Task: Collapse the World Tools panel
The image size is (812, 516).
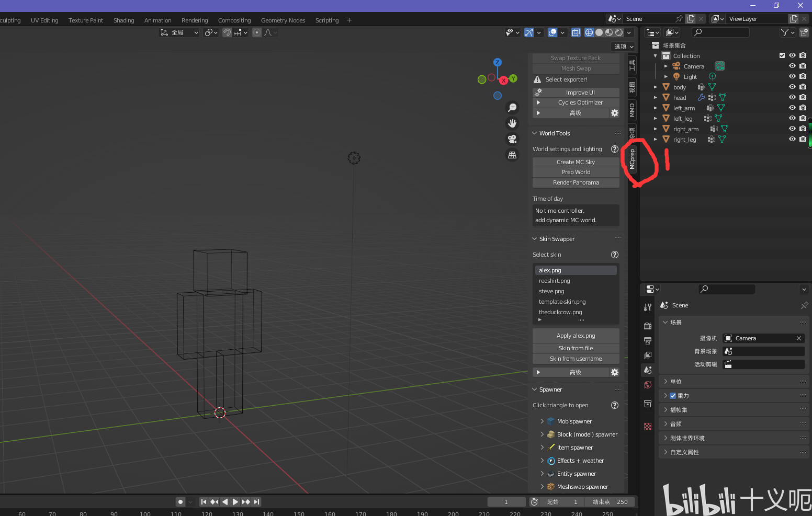Action: pos(535,133)
